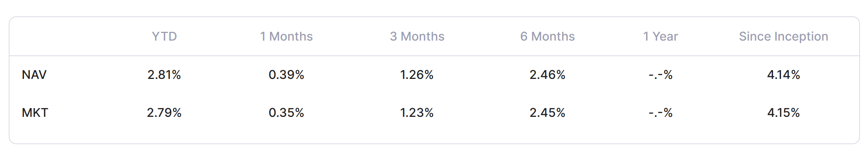Click the MKT 3 Months value 1.23%

click(417, 113)
